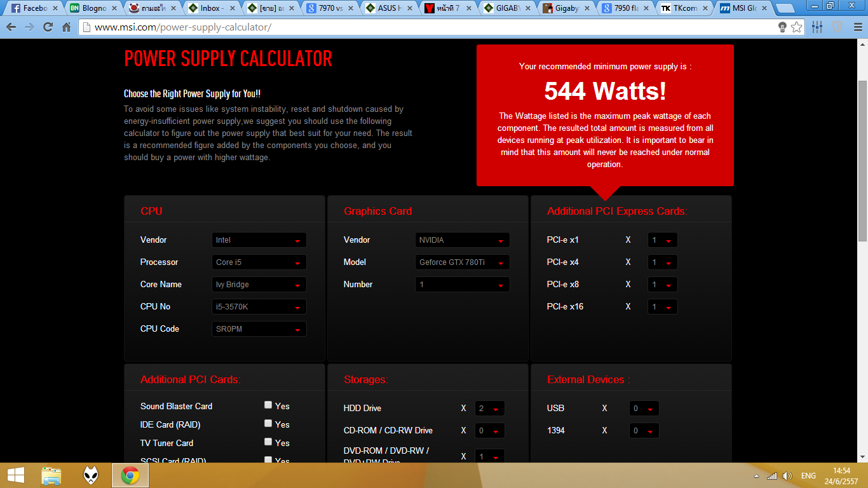
Task: Bookmark this page with the star icon
Action: (797, 27)
